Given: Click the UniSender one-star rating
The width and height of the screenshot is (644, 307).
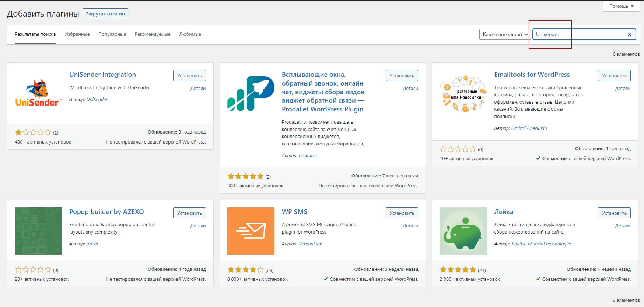Looking at the screenshot, I should pos(33,132).
